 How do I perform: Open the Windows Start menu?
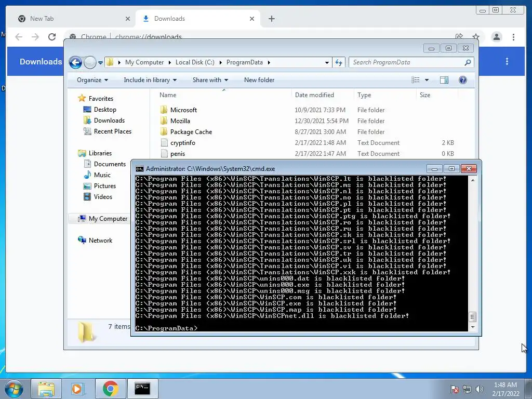(x=14, y=389)
